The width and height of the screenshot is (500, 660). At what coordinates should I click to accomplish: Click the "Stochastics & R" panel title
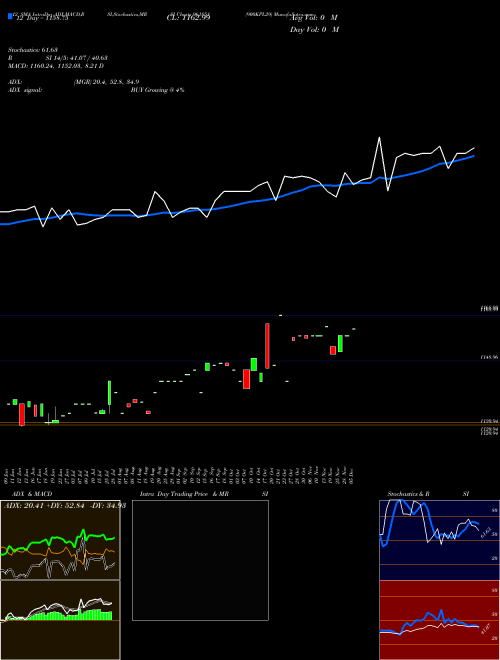pyautogui.click(x=408, y=494)
